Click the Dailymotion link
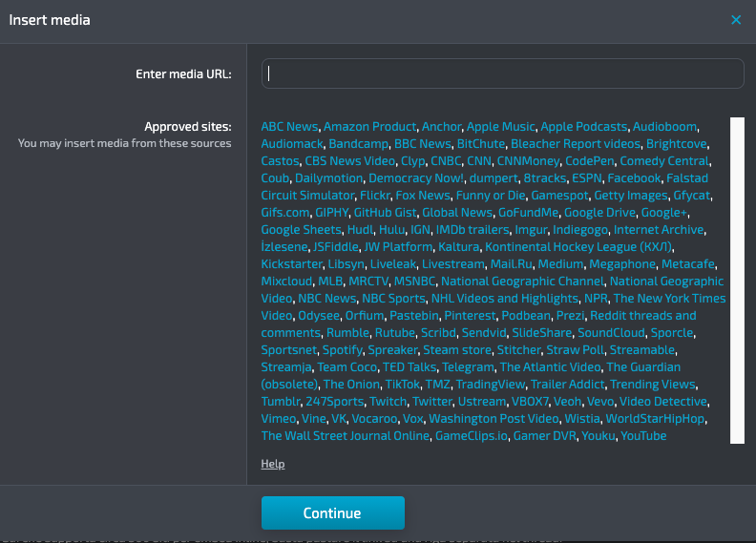The image size is (756, 543). (328, 178)
